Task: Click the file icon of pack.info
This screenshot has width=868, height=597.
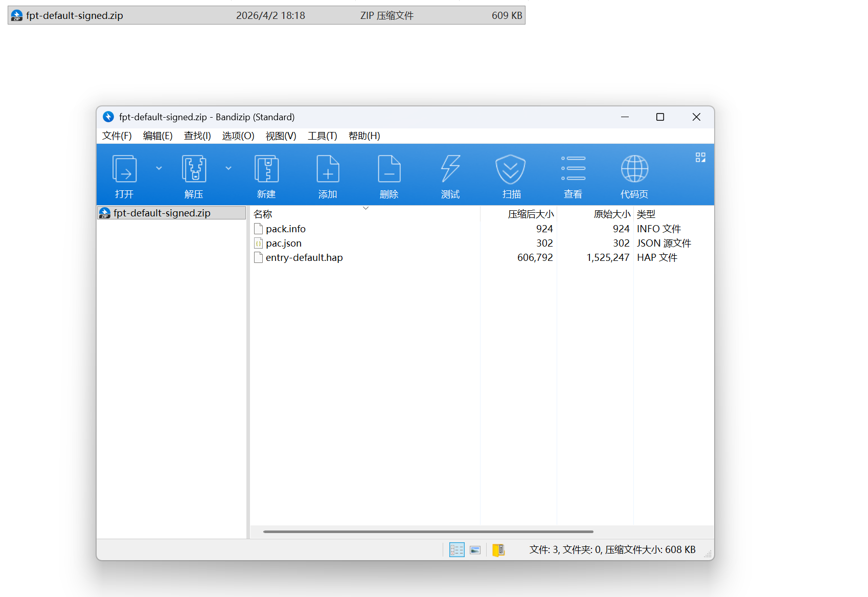Action: click(x=259, y=229)
